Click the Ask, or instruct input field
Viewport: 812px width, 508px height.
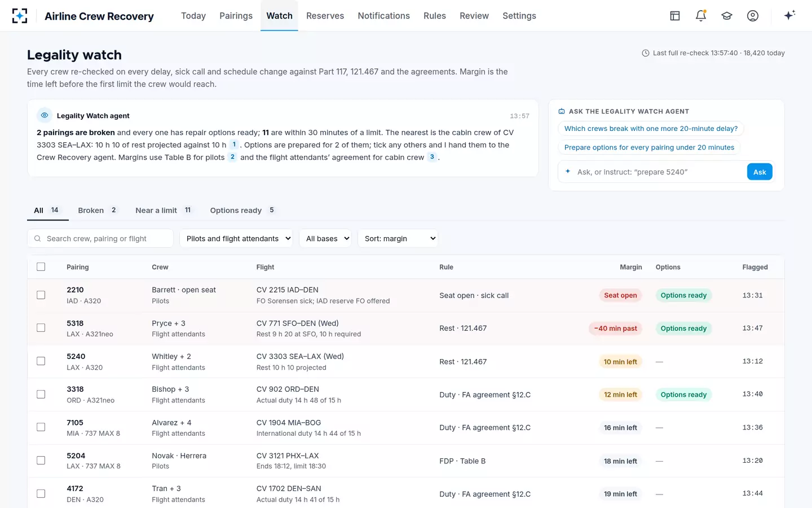pyautogui.click(x=659, y=172)
